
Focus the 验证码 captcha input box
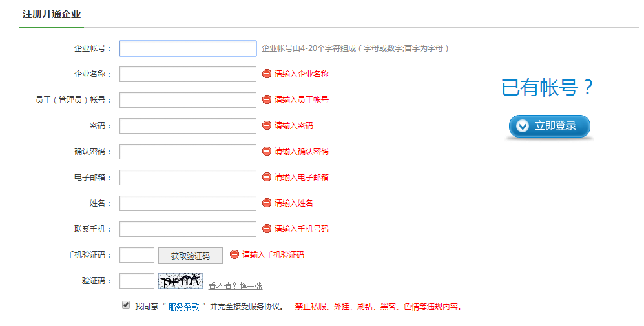coord(137,281)
